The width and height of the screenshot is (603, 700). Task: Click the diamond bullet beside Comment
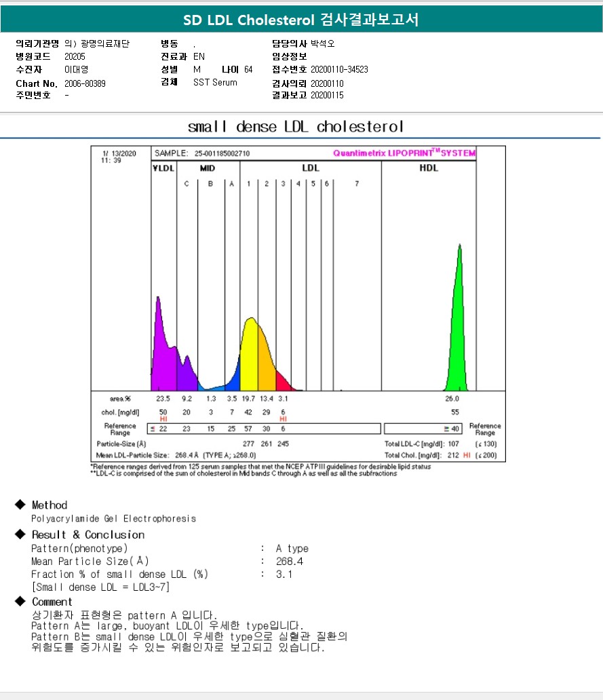coord(20,602)
